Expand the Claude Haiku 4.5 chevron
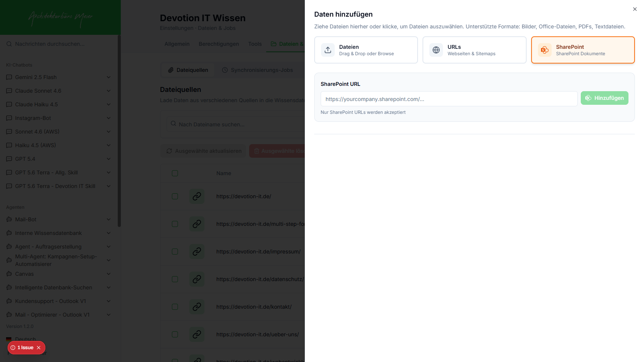The image size is (644, 362). [109, 104]
